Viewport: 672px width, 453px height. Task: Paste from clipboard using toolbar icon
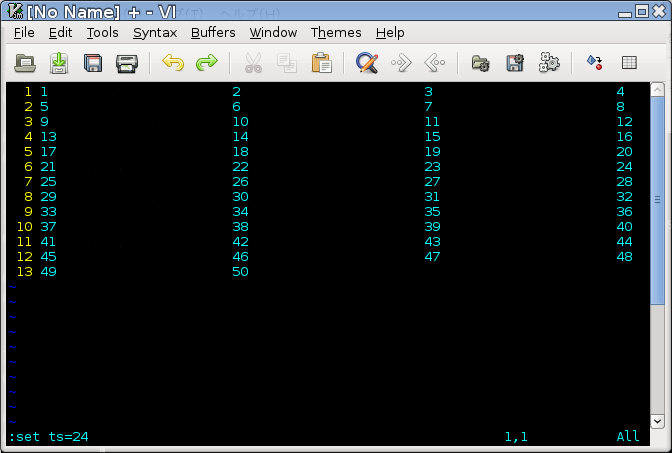click(321, 64)
